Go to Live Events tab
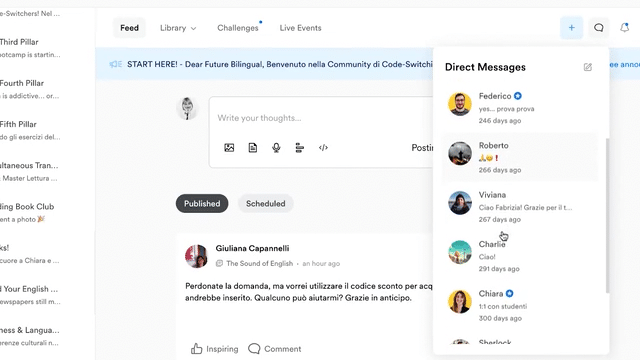 pyautogui.click(x=300, y=28)
